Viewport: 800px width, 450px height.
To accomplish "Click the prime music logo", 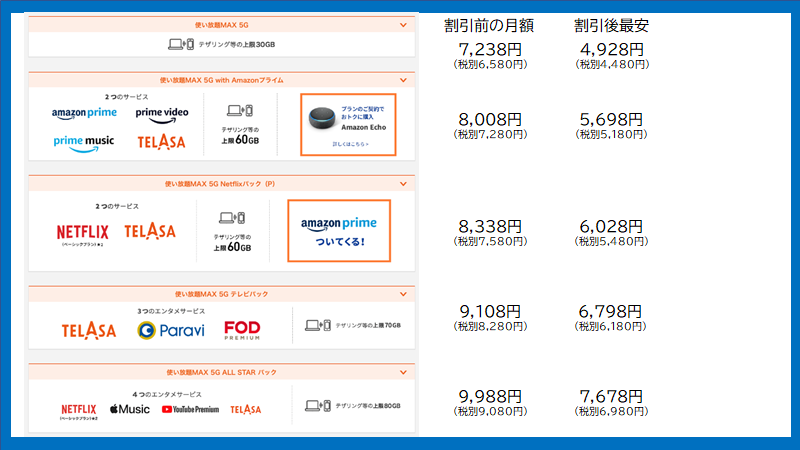I will (x=84, y=143).
